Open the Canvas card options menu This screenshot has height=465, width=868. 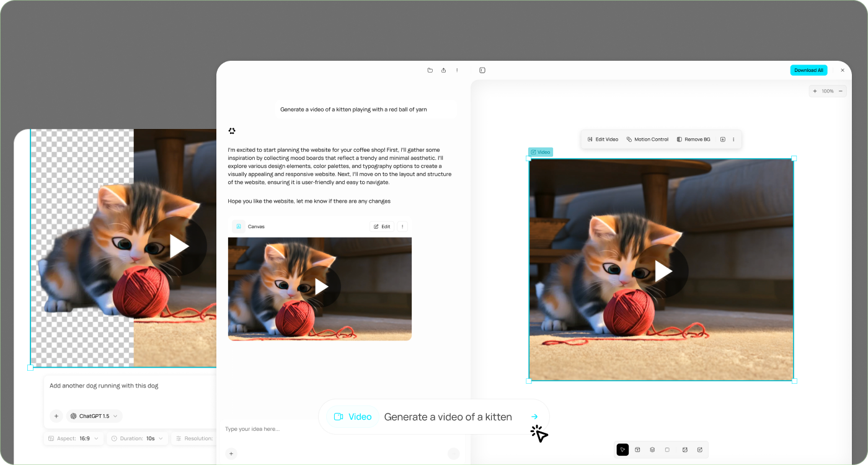tap(402, 226)
